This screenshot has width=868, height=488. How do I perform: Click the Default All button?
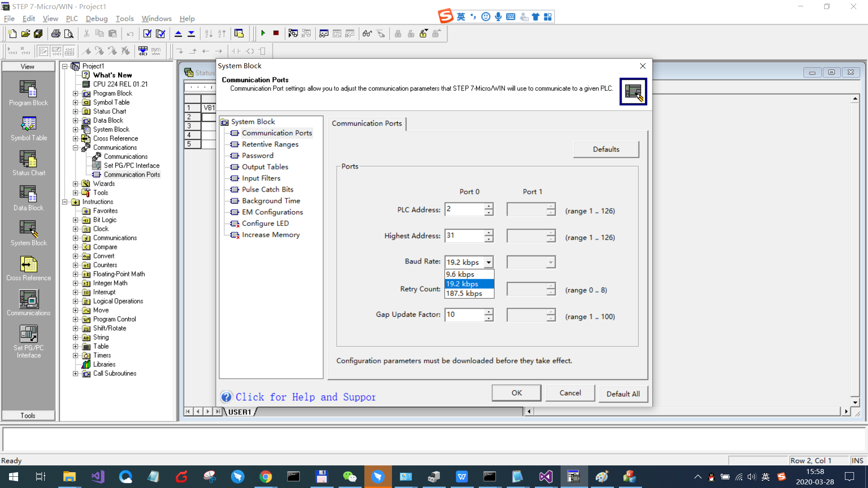pyautogui.click(x=623, y=394)
